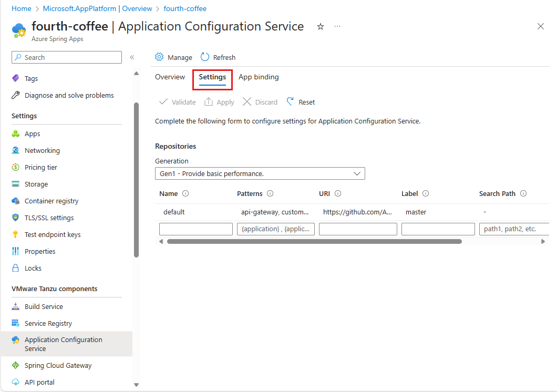This screenshot has height=392, width=557.
Task: Click the Refresh icon in toolbar
Action: [205, 57]
